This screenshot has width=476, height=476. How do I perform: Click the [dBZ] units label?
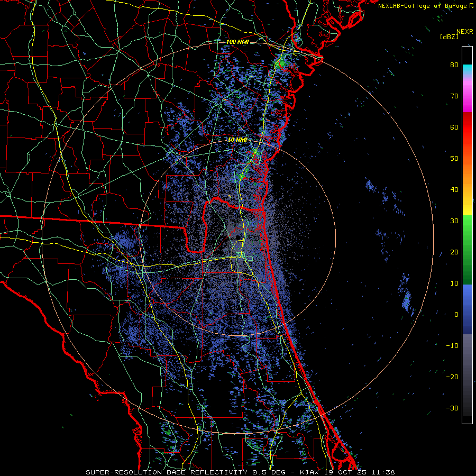pyautogui.click(x=449, y=37)
